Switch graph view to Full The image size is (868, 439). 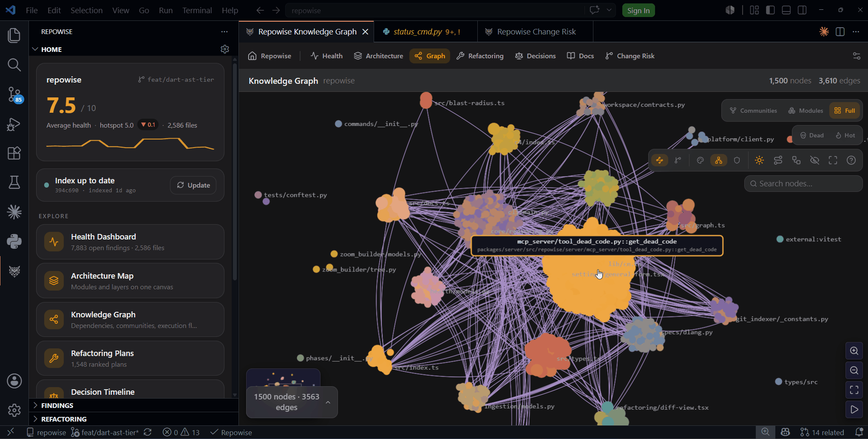(x=845, y=111)
